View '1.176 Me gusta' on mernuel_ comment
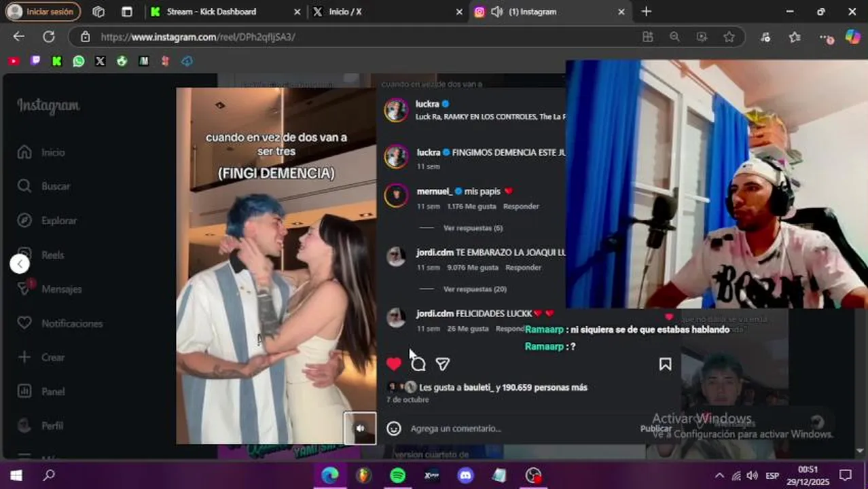The height and width of the screenshot is (489, 868). pos(473,206)
